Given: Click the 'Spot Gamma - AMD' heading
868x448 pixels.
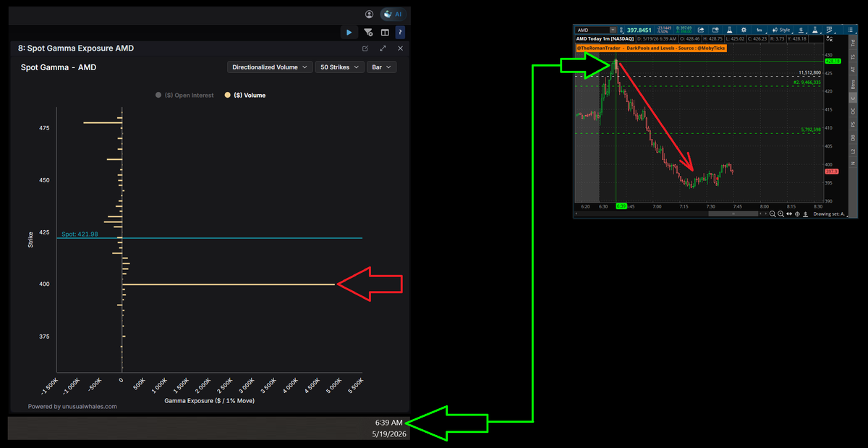Looking at the screenshot, I should 58,67.
